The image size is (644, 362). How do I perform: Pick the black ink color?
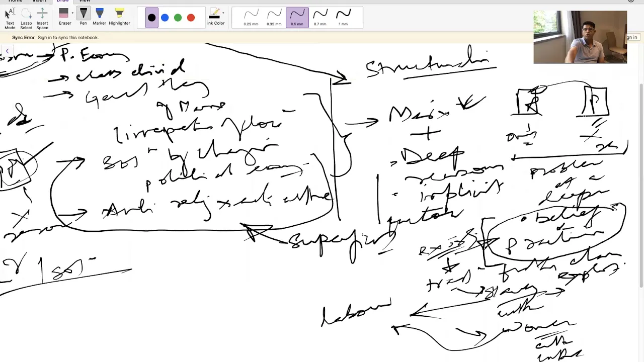[x=151, y=18]
